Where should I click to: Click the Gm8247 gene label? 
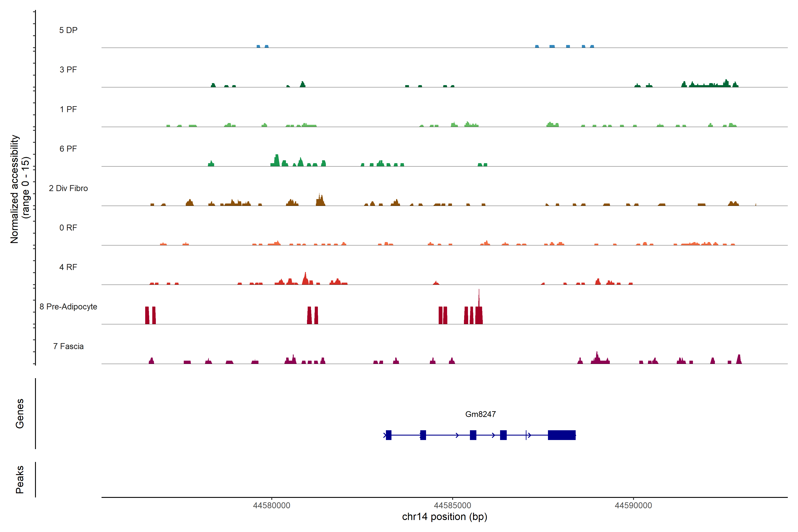[x=480, y=414]
